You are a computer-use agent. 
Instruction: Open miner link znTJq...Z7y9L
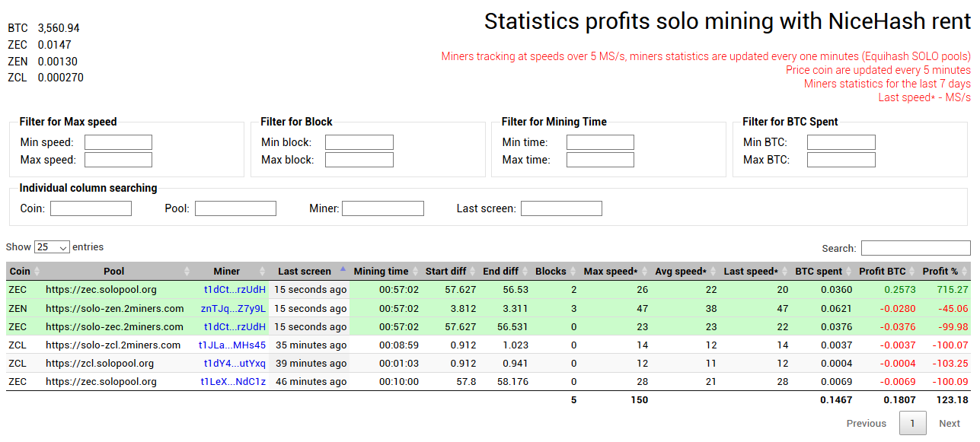pos(233,309)
